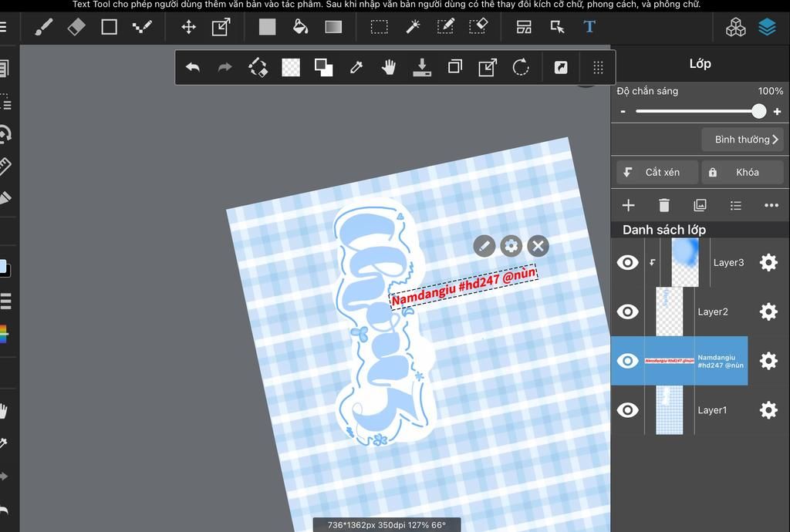Screen dimensions: 790x532
Task: Redo the action in floating bar
Action: 225,67
